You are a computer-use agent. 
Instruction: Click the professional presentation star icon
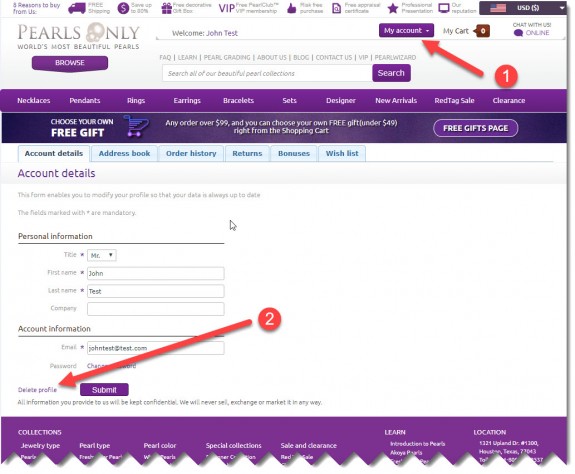click(x=393, y=8)
